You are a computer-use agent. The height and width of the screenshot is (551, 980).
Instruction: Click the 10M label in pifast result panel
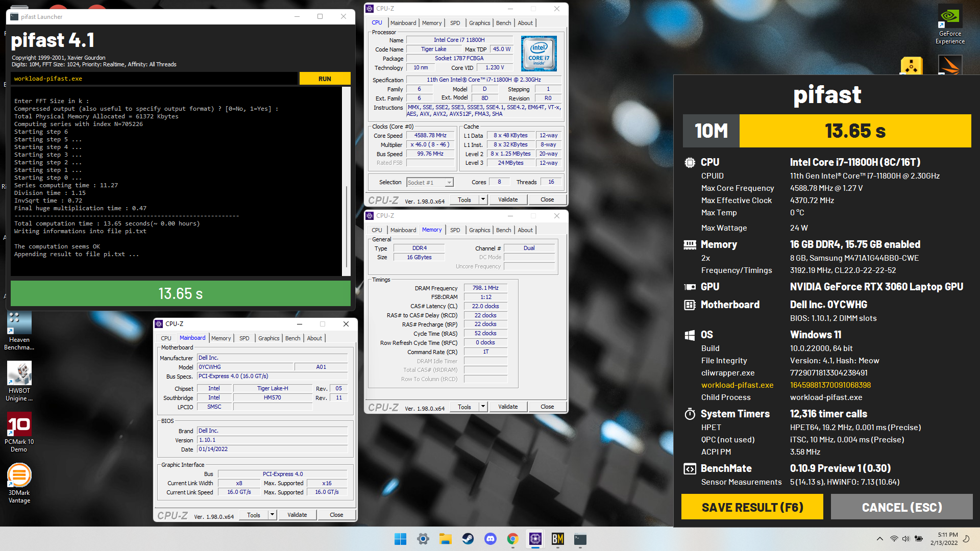[711, 131]
